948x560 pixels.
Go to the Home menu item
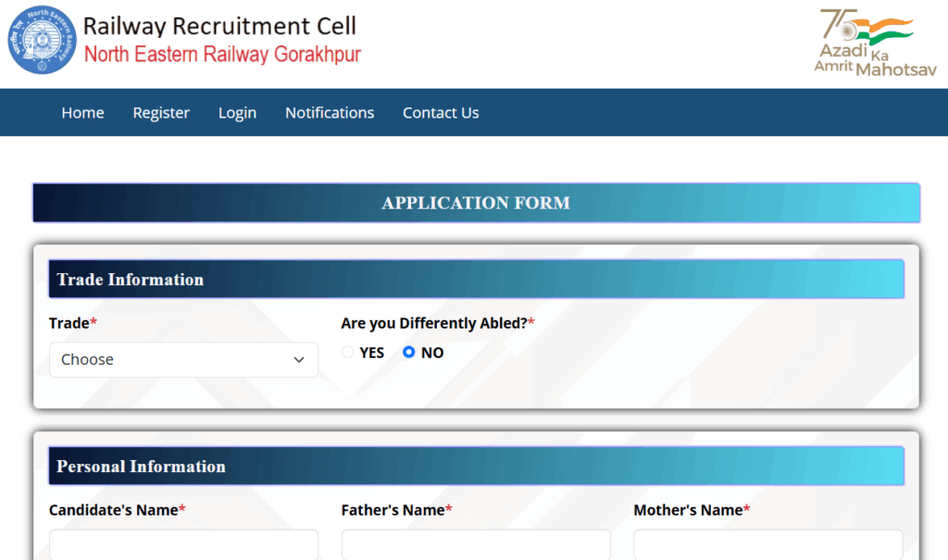click(82, 113)
